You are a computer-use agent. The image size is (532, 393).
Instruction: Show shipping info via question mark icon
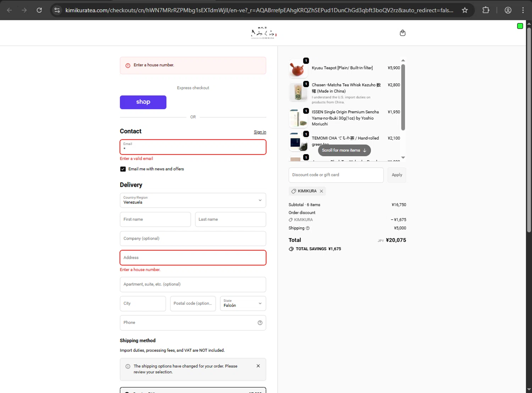307,228
